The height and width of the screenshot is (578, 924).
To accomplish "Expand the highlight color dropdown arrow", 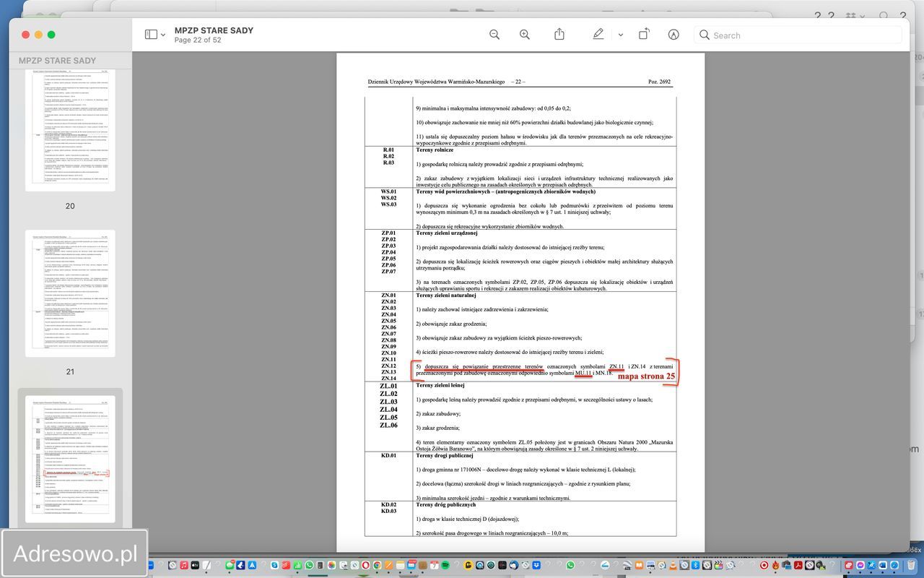I will (620, 35).
